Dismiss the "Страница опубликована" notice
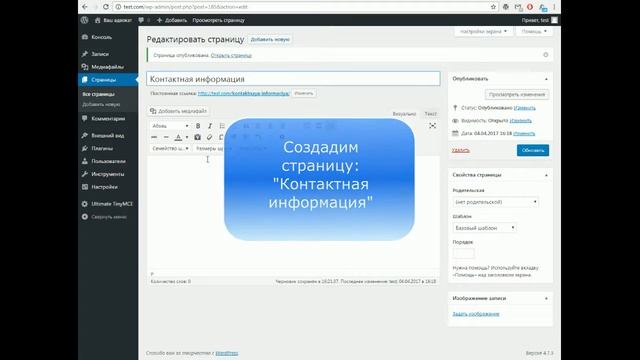 [x=546, y=55]
